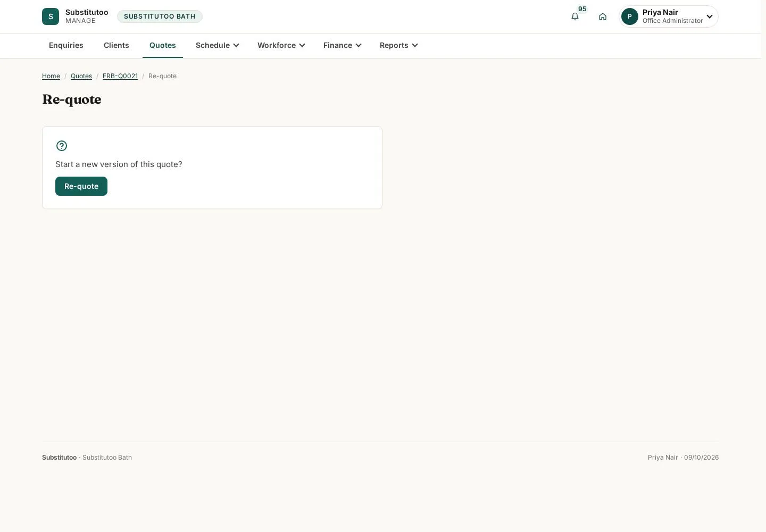Screen dimensions: 766x532
Task: Click the SUBSTITUTOO BATH branch badge
Action: (x=160, y=16)
